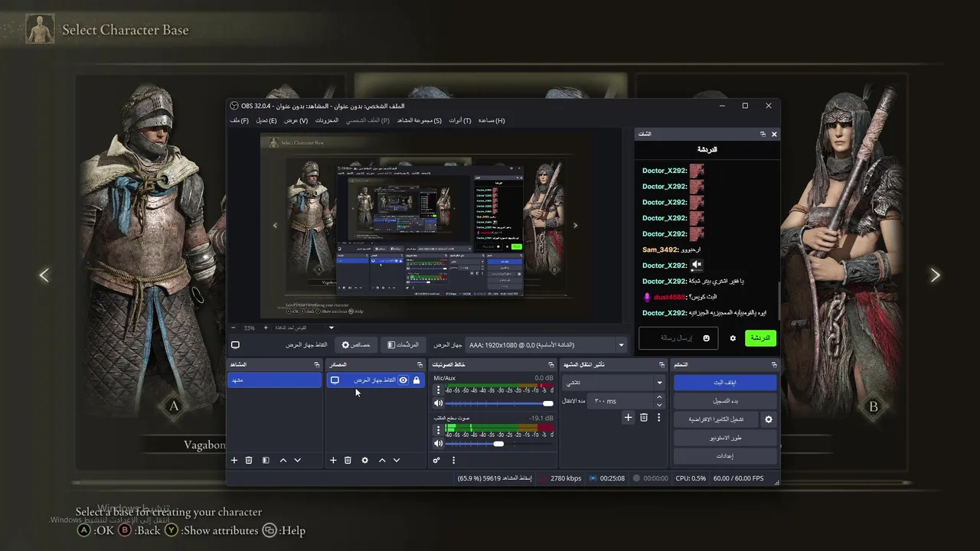Click the next character arrow in game
980x551 pixels.
935,275
